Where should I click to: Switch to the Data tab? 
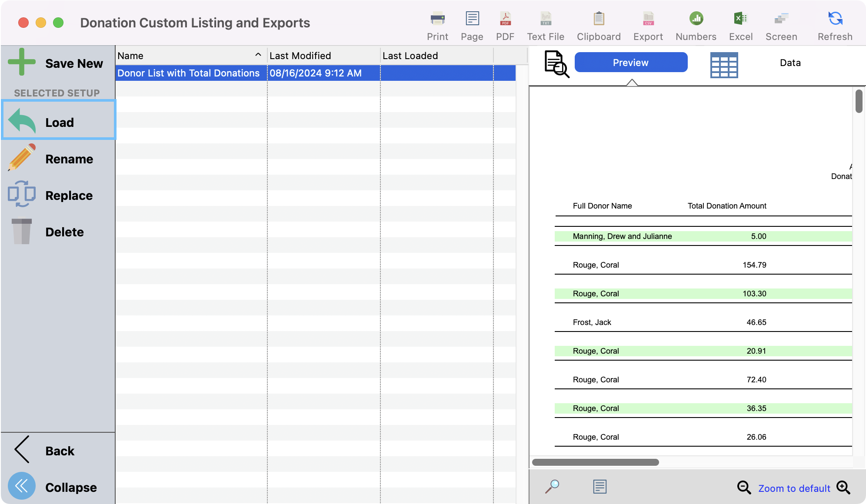click(x=790, y=63)
